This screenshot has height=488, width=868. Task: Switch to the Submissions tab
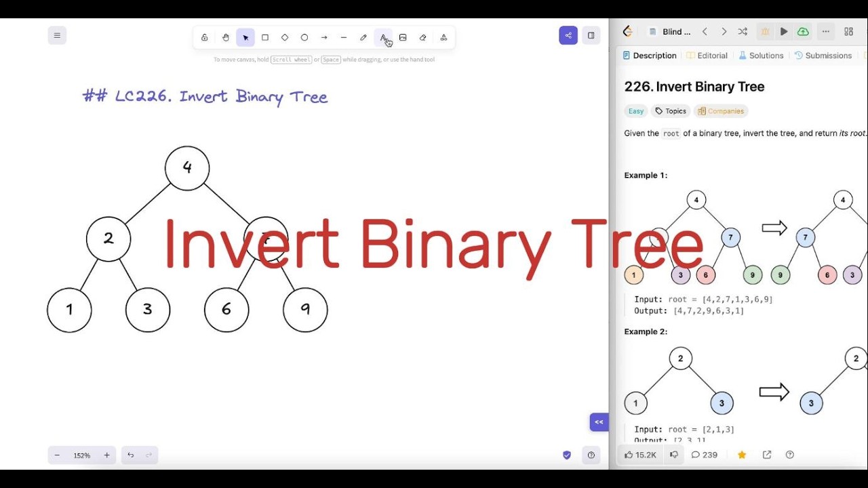coord(823,56)
